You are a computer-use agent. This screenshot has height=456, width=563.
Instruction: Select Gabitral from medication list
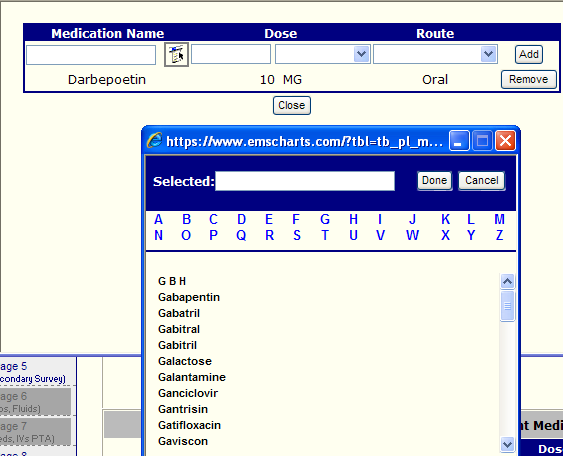(x=179, y=329)
